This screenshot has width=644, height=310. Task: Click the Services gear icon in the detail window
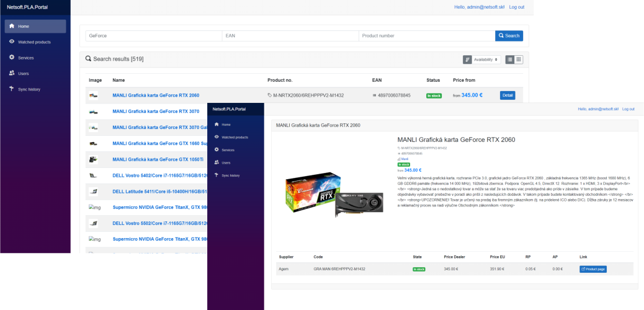(x=217, y=149)
